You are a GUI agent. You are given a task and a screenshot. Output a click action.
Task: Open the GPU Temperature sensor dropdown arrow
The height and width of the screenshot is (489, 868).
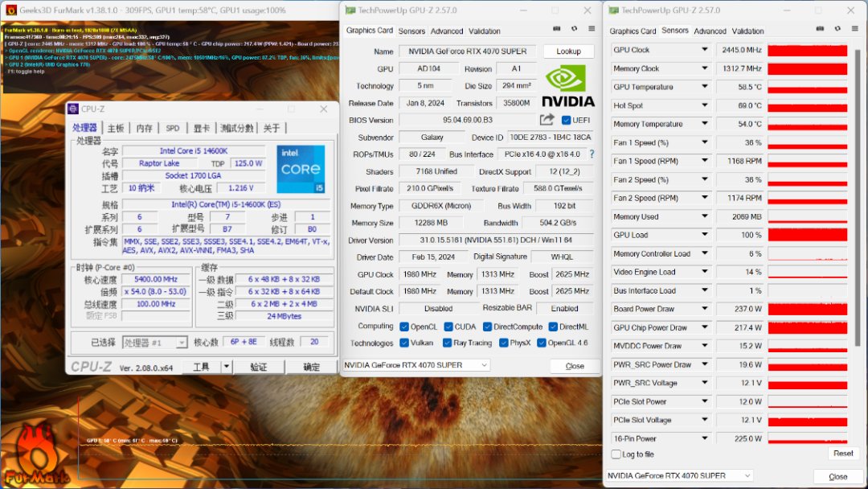coord(705,86)
